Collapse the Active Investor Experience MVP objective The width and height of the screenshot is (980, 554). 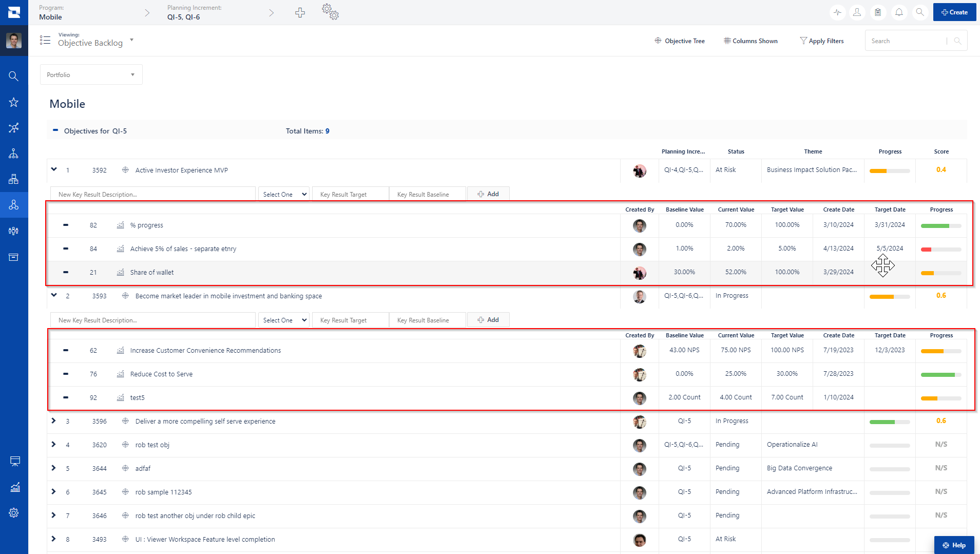(54, 169)
